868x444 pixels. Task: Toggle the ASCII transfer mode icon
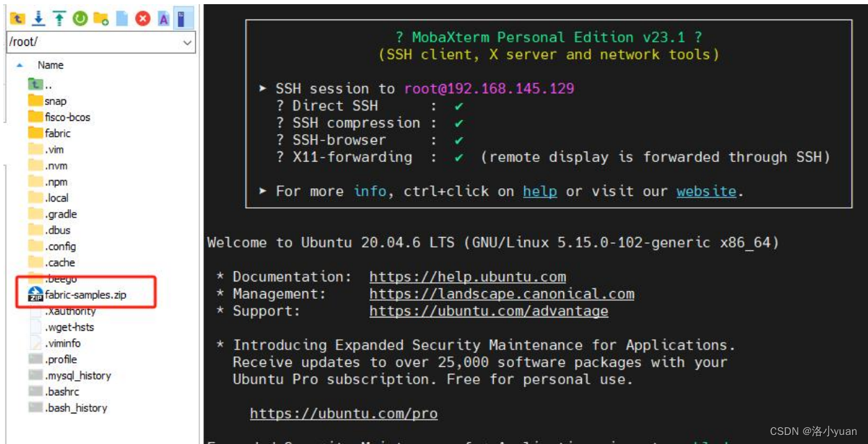pyautogui.click(x=164, y=19)
